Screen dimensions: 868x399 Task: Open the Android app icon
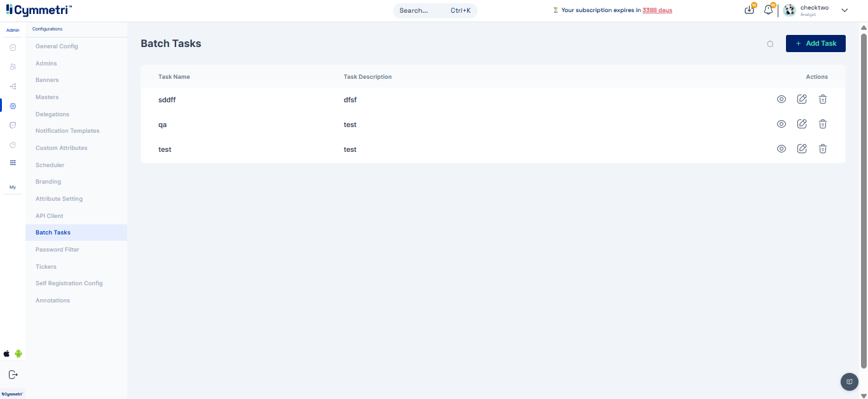coord(18,354)
